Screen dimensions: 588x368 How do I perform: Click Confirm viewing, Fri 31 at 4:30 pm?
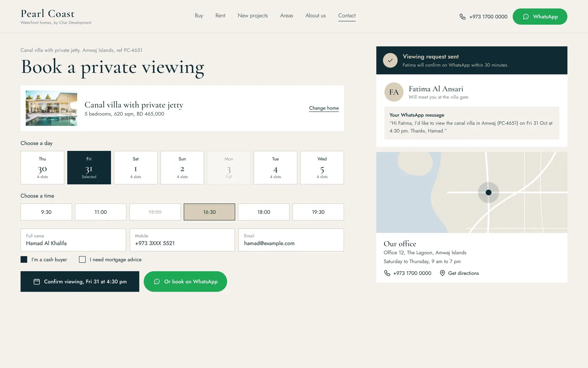pyautogui.click(x=80, y=282)
